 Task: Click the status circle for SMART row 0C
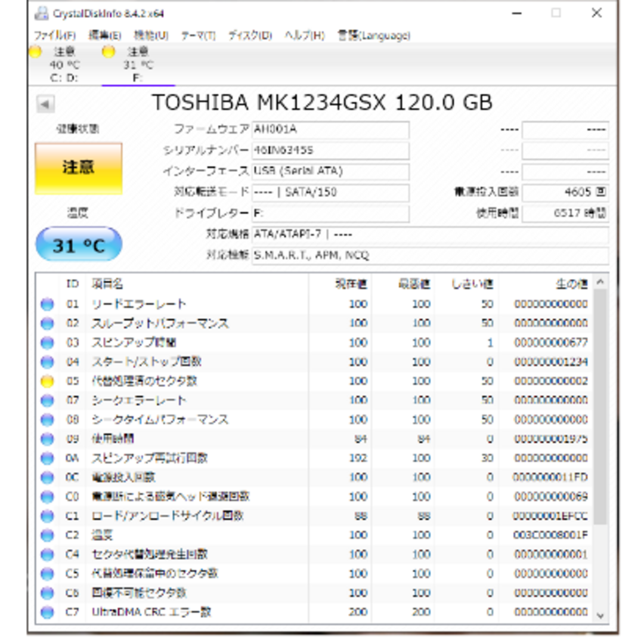(47, 477)
